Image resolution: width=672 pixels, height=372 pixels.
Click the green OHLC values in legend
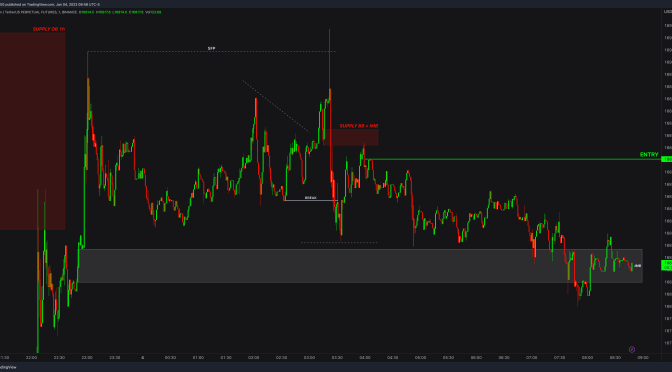coord(120,12)
